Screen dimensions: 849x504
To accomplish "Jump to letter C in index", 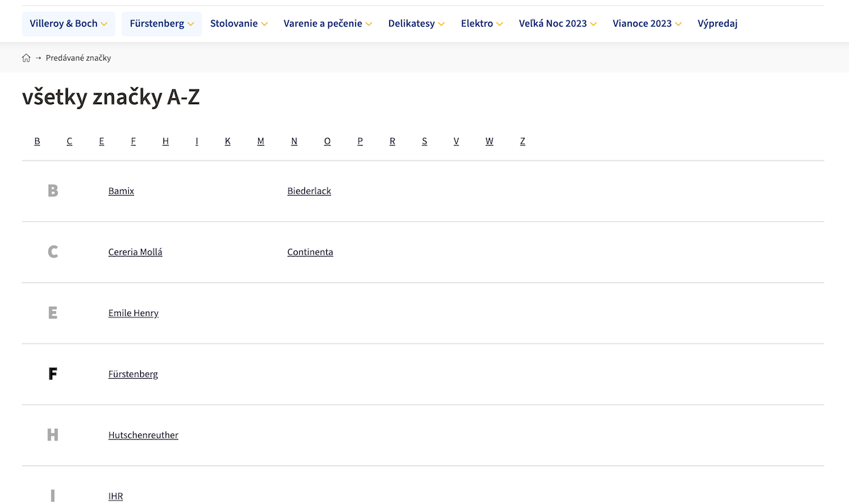I will (x=69, y=141).
